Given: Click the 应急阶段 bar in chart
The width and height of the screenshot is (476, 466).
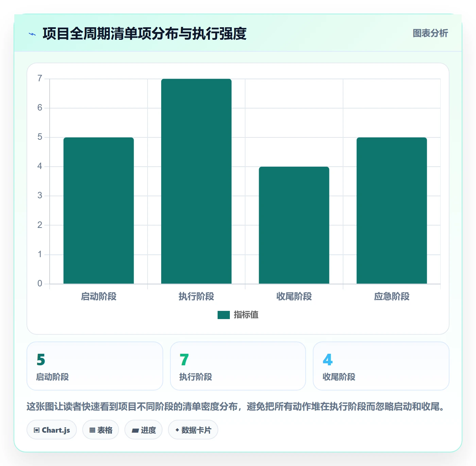Looking at the screenshot, I should coord(392,211).
